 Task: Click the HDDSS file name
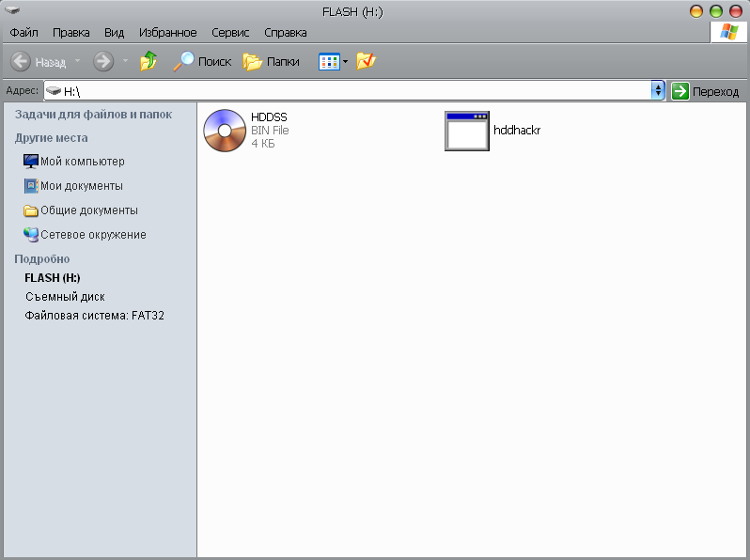pos(269,117)
